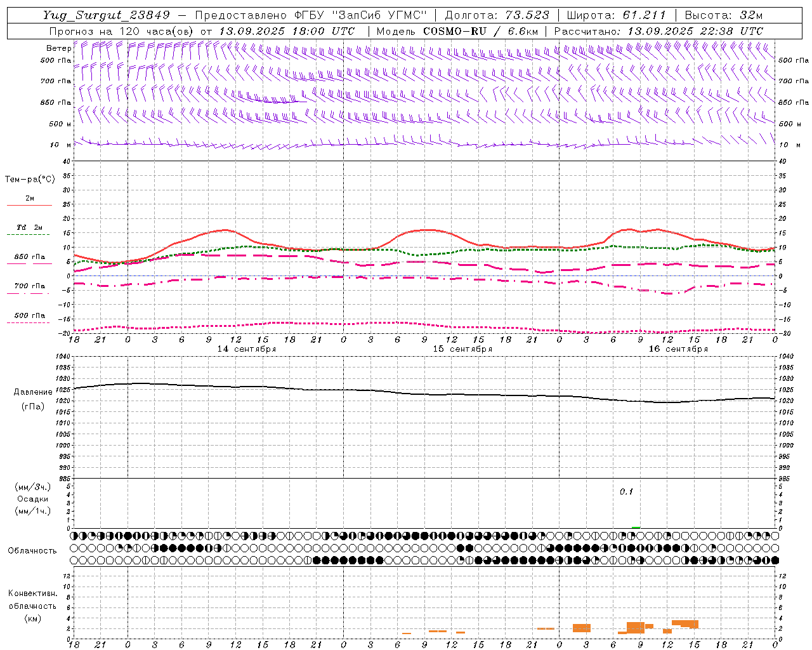Select the Прогноз на 120 часа(ов) text
This screenshot has width=812, height=650.
pos(122,31)
